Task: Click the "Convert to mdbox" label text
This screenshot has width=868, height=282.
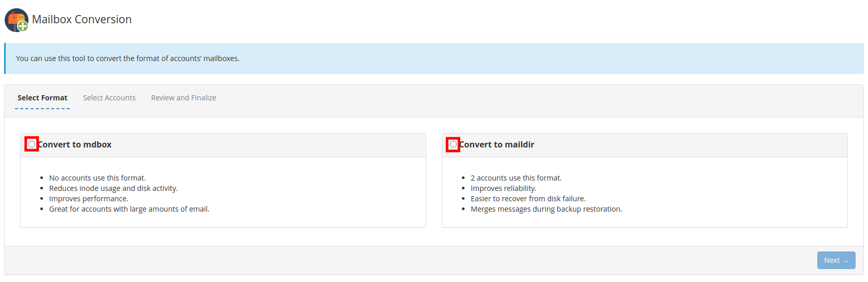Action: click(76, 145)
